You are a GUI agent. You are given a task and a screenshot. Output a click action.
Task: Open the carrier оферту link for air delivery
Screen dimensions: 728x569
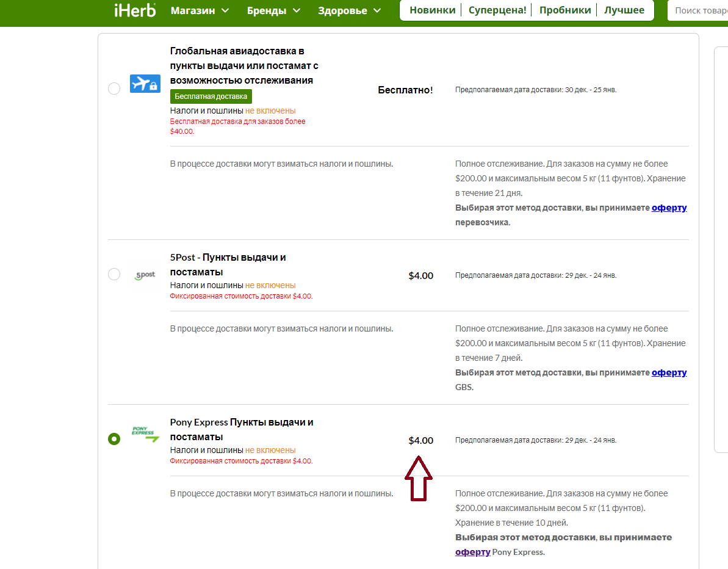click(x=669, y=208)
